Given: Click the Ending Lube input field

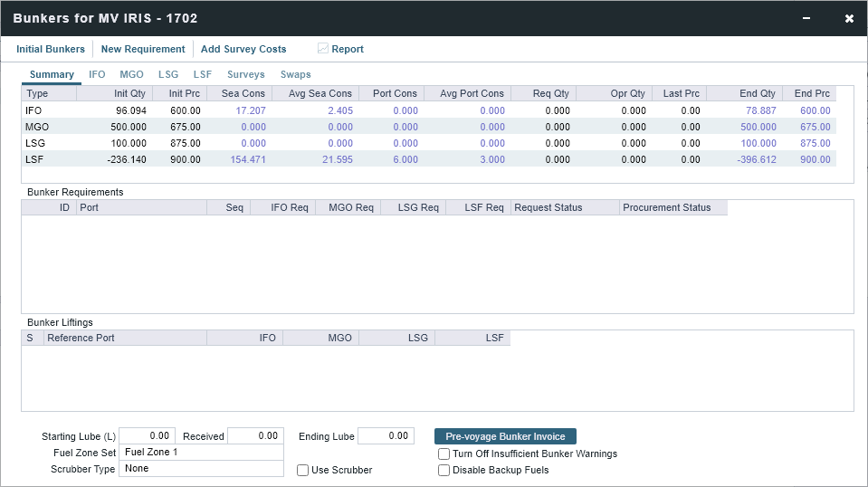Looking at the screenshot, I should pos(386,435).
